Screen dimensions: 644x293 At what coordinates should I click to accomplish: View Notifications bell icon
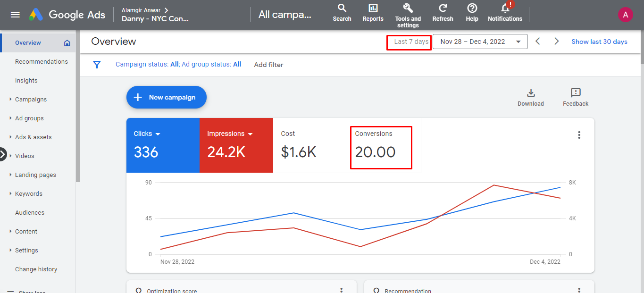pyautogui.click(x=505, y=8)
